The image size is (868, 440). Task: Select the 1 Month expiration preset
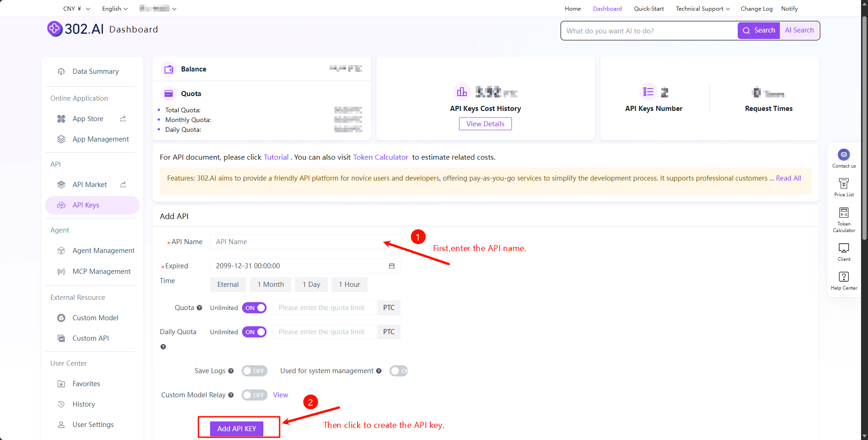270,284
